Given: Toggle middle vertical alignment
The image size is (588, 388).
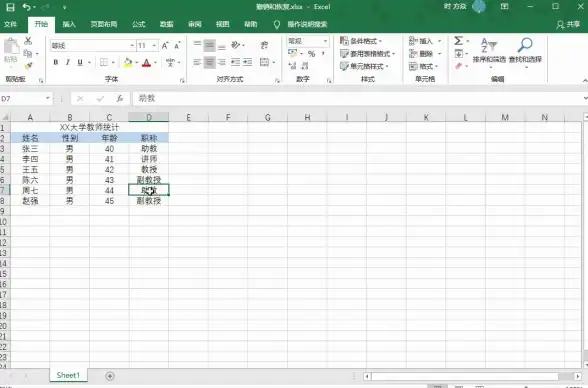Looking at the screenshot, I should [210, 46].
